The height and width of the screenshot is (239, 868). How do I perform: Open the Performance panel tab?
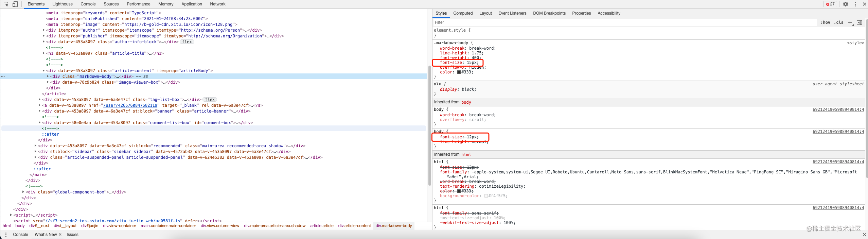[139, 4]
